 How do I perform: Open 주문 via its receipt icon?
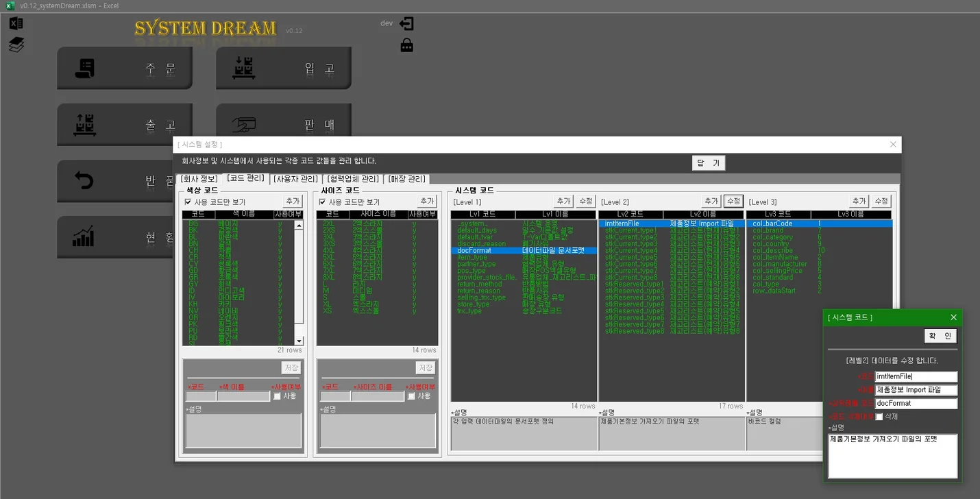click(x=84, y=68)
